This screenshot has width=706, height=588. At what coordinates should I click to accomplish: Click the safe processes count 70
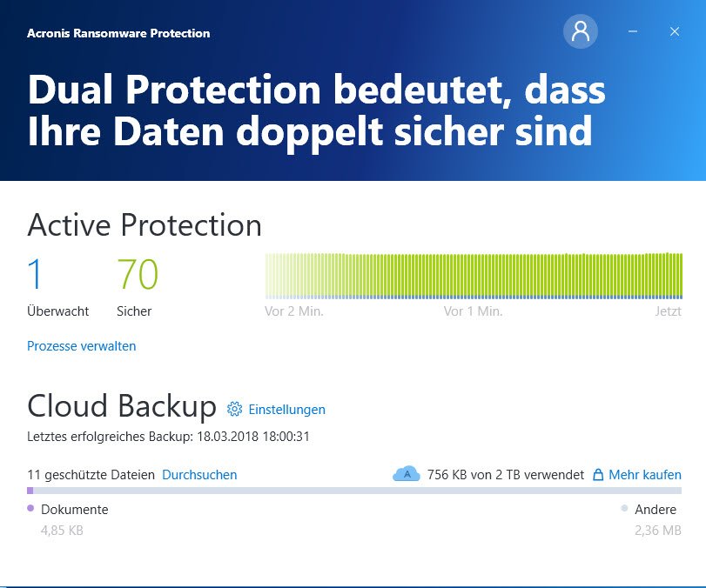[x=138, y=275]
